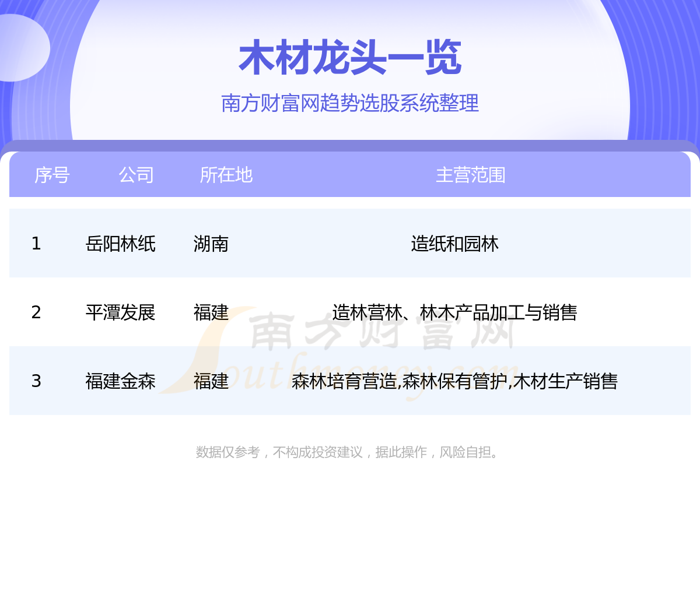Image resolution: width=700 pixels, height=612 pixels.
Task: Click subtitle 南方财富网趋势选股系统整理
Action: [x=350, y=103]
